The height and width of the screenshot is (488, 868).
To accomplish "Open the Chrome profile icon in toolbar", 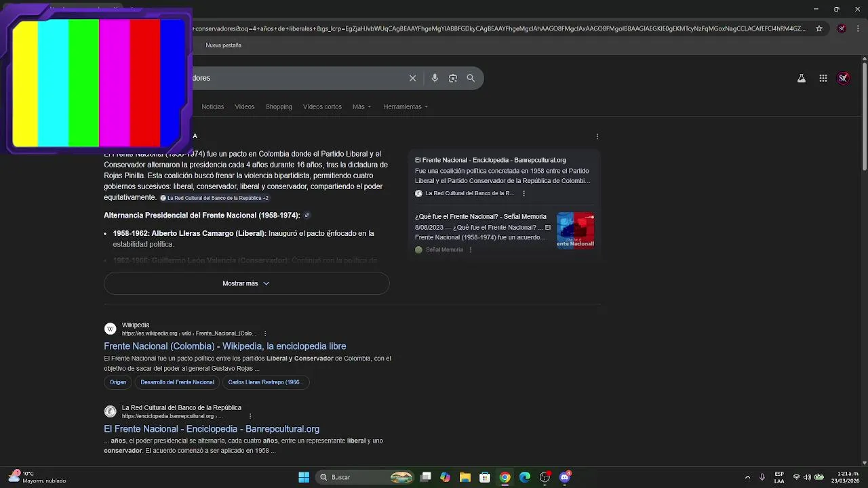I will click(842, 28).
